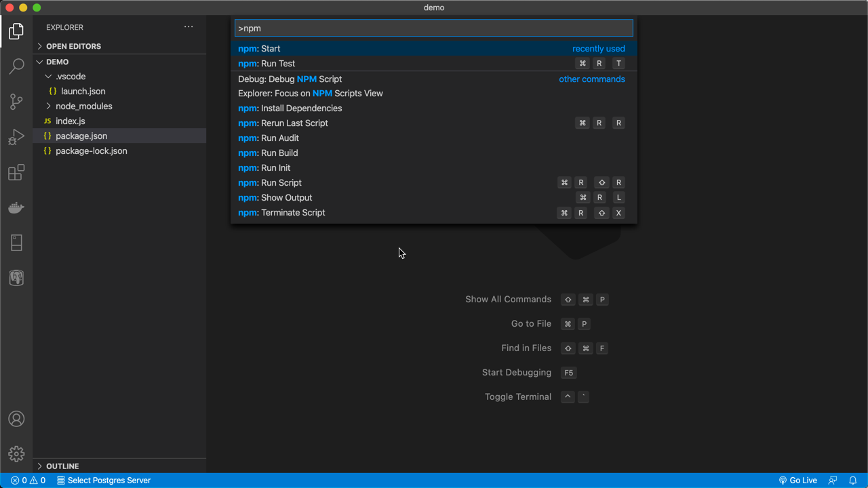Select npm: Run Init command

pos(434,168)
